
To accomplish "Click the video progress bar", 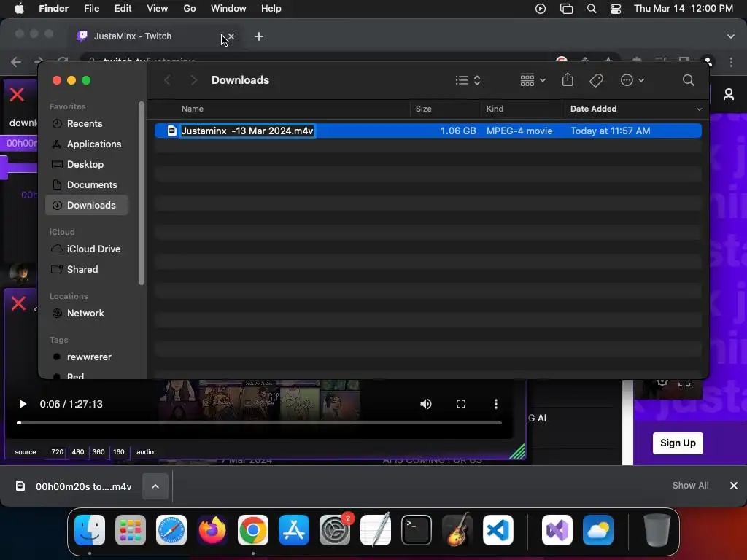I will [260, 422].
